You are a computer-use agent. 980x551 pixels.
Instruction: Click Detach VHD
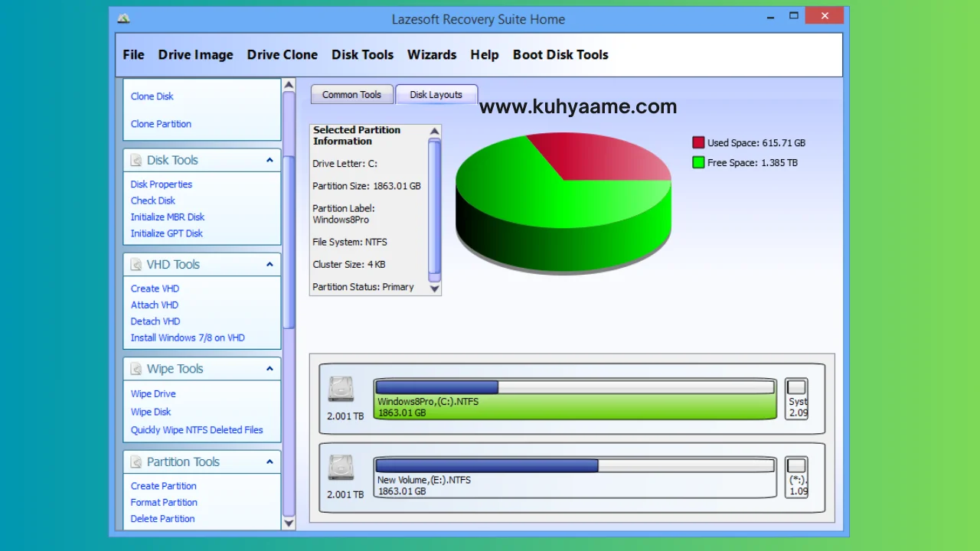tap(155, 321)
